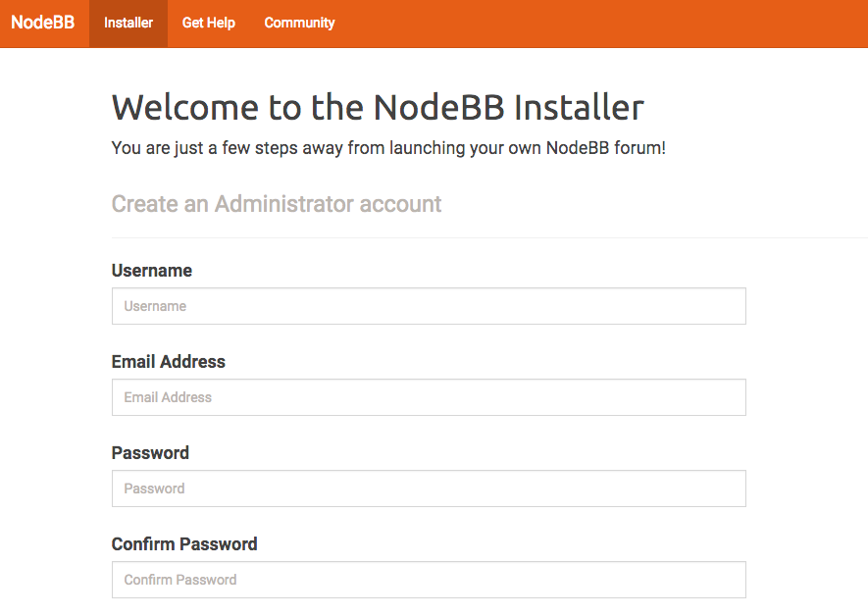Viewport: 868px width, 616px height.
Task: Click into the Email Address input box
Action: coord(429,397)
